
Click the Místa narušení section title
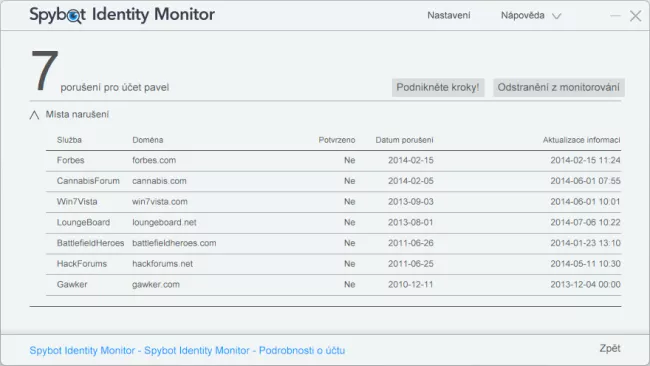[x=77, y=114]
